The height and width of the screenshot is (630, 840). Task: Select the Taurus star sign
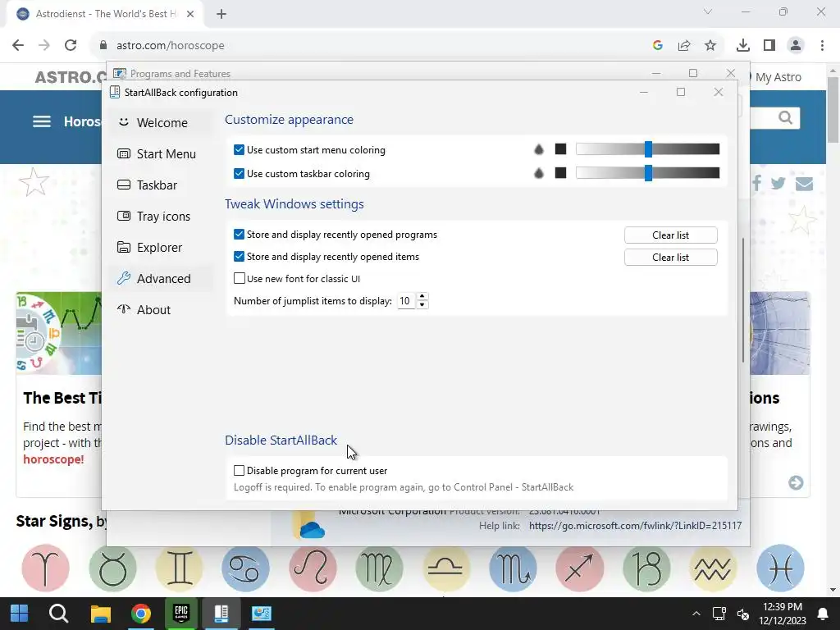(x=112, y=568)
